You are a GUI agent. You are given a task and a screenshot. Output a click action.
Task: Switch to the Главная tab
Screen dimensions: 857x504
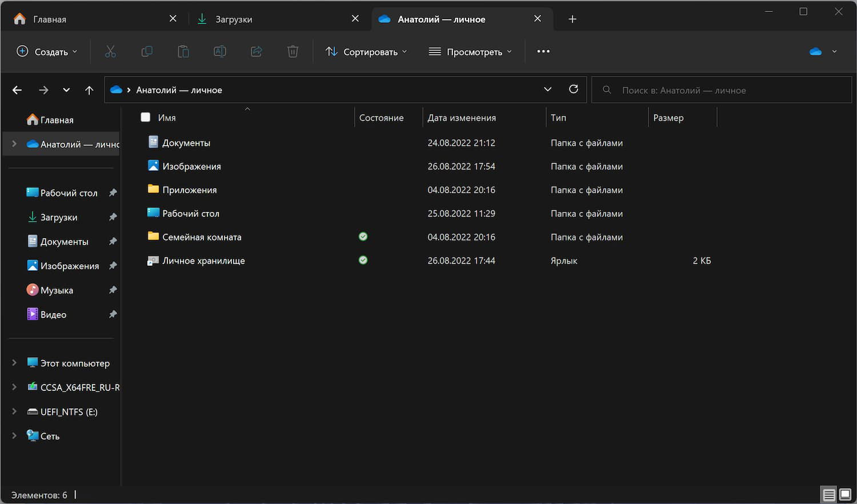point(50,19)
